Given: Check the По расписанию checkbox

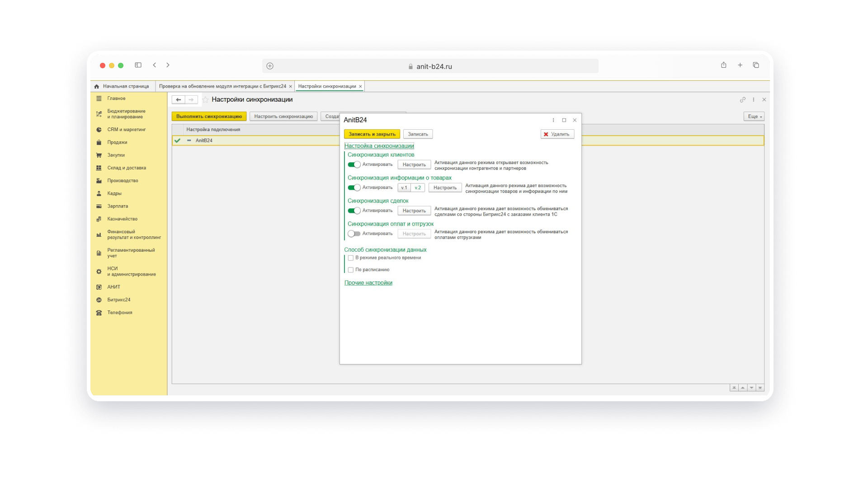Looking at the screenshot, I should (351, 270).
